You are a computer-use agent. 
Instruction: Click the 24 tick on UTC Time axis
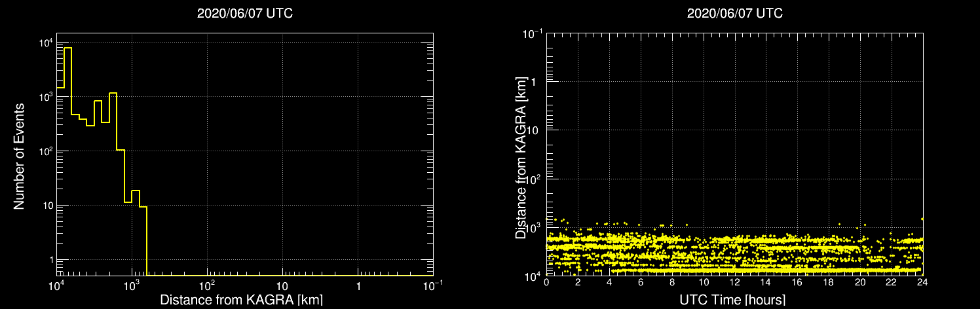point(922,282)
